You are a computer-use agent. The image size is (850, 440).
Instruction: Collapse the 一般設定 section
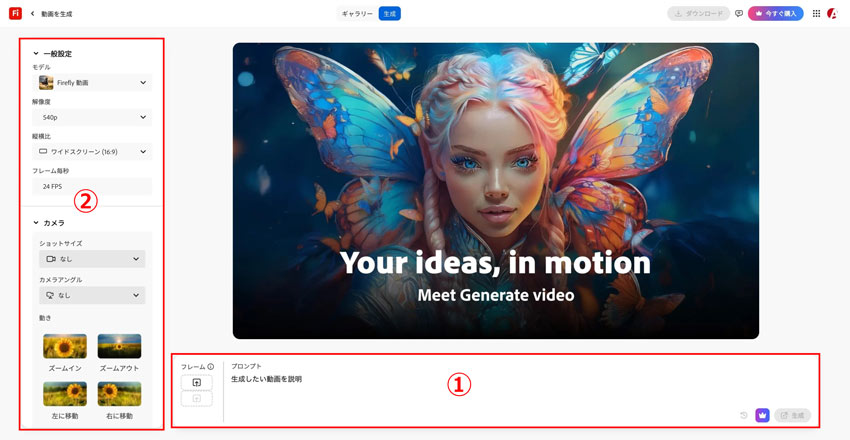pyautogui.click(x=36, y=54)
